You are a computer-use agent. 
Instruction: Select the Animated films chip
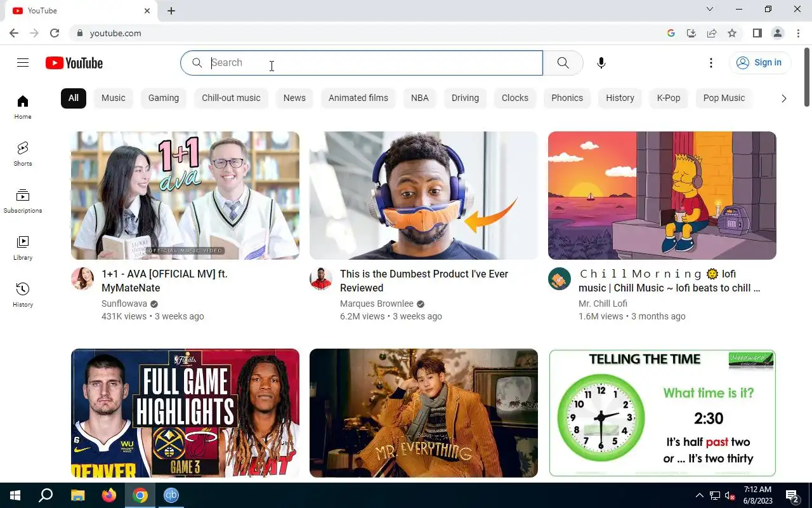tap(358, 98)
